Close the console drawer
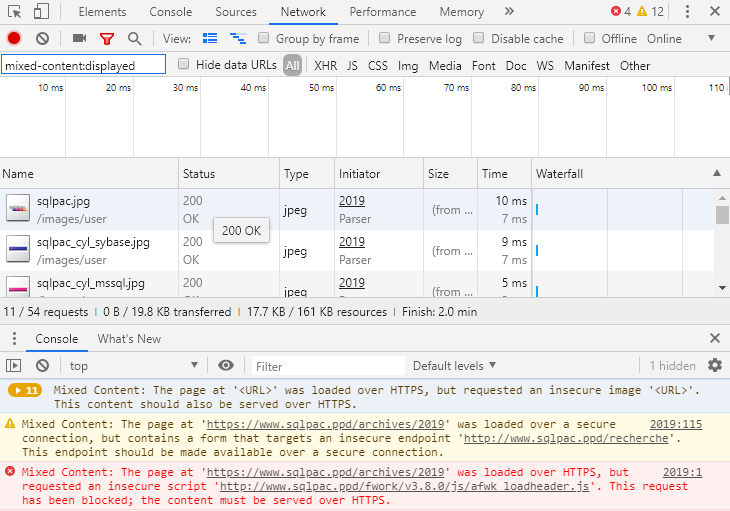The image size is (730, 511). 715,338
